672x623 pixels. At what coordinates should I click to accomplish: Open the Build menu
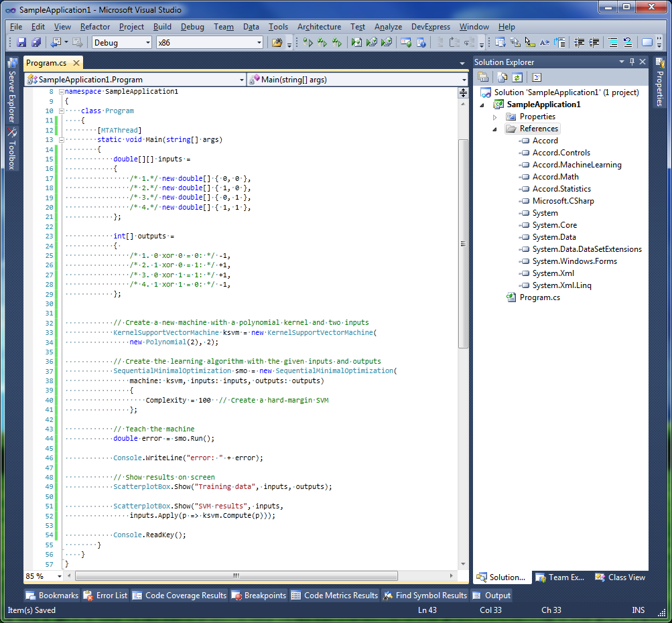pos(162,27)
